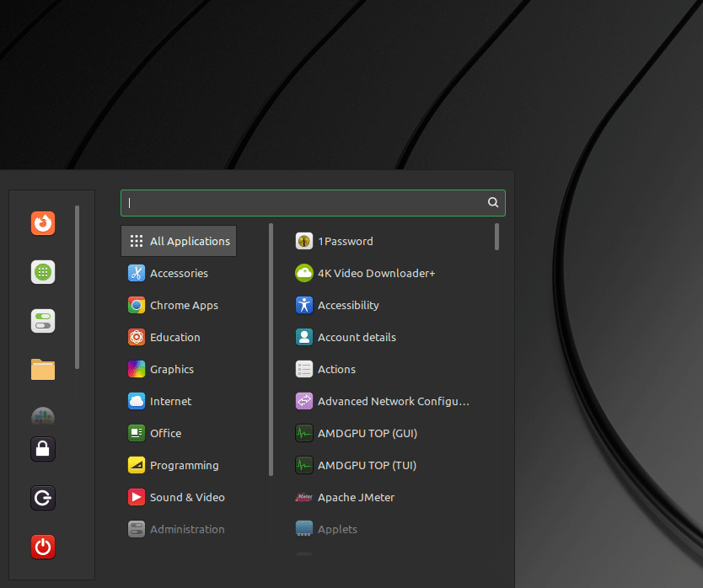Select the All Applications category

tap(179, 242)
